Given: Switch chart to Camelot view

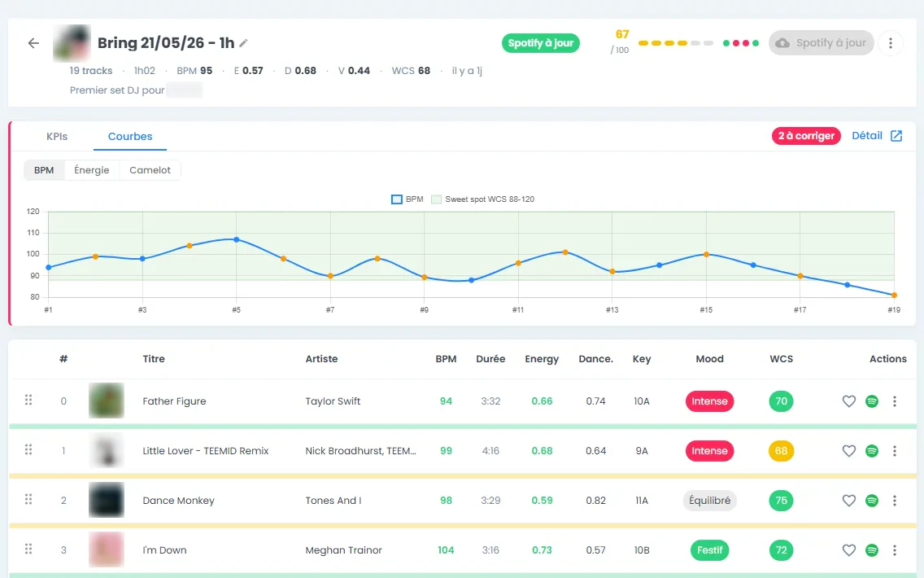Looking at the screenshot, I should click(x=150, y=170).
